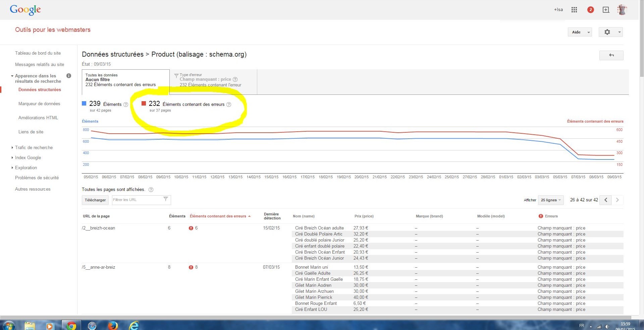Screen dimensions: 644x330
Task: Click the Google logo
Action: [25, 10]
